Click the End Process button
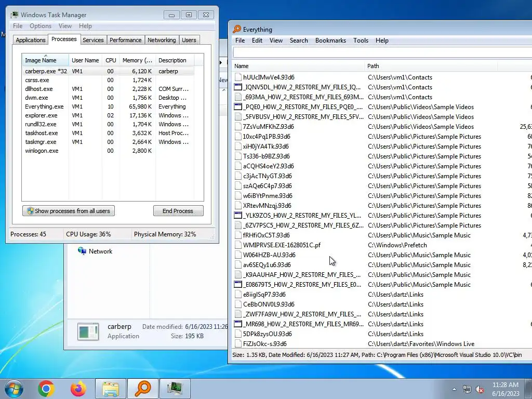This screenshot has height=399, width=532. coord(178,211)
